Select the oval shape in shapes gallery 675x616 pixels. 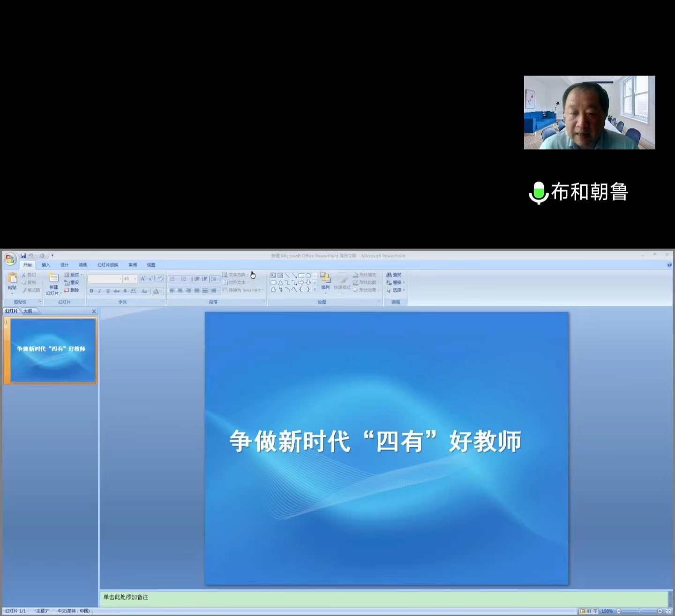(x=308, y=275)
